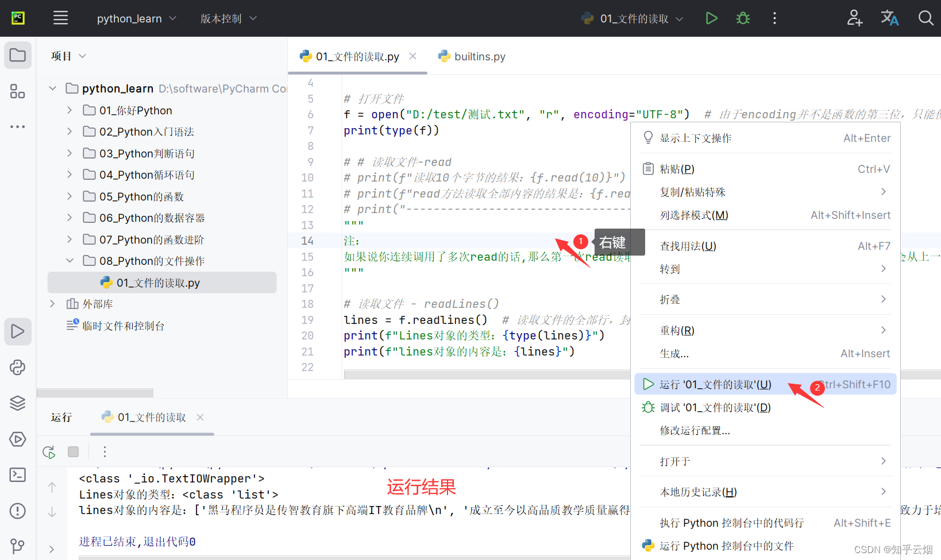Open the Problems tool window icon
Viewport: 941px width, 560px height.
18,511
